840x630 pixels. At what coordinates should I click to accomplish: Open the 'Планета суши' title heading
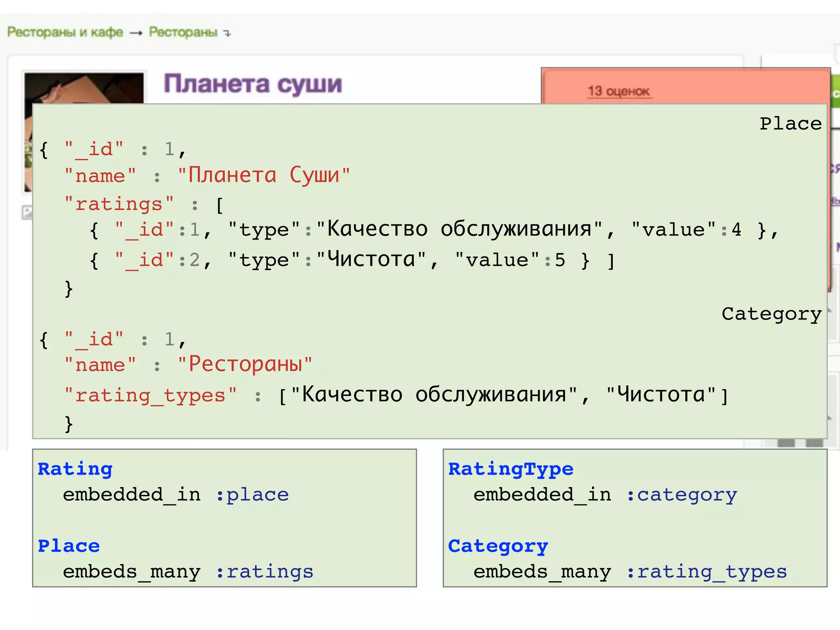point(253,84)
